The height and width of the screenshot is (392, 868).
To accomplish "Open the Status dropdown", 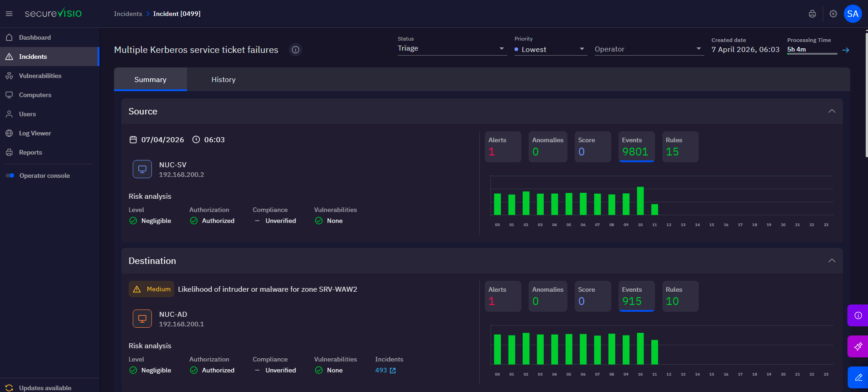I will (452, 48).
